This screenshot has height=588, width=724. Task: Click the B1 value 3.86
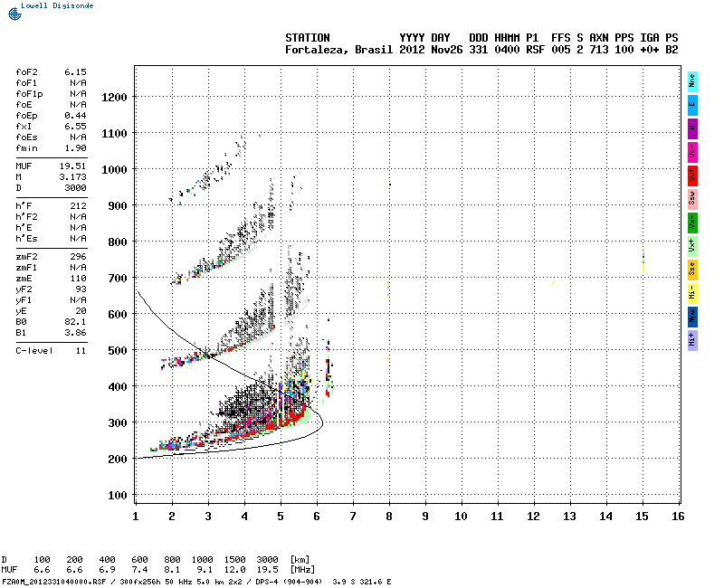click(x=75, y=333)
